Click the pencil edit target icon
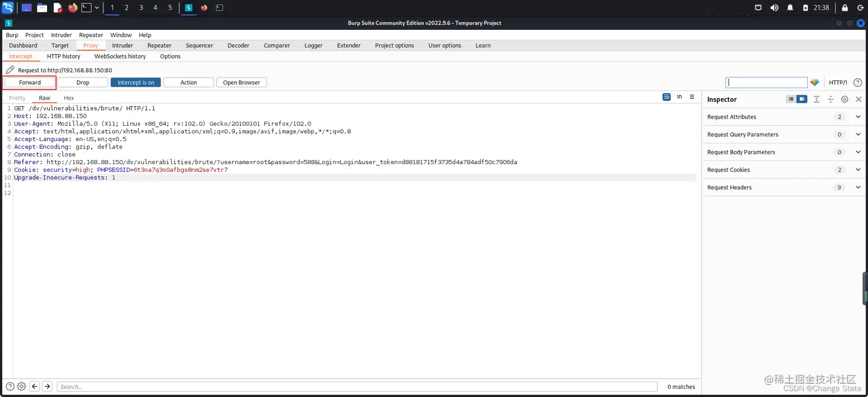 [10, 70]
